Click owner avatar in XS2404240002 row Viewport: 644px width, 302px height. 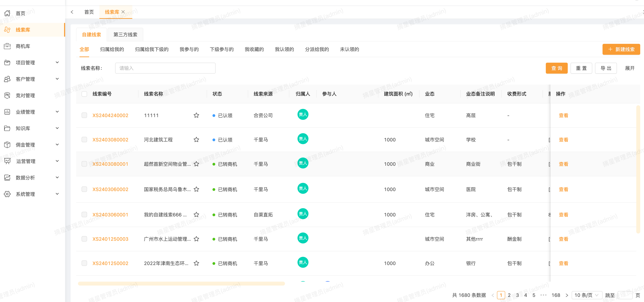(x=303, y=114)
